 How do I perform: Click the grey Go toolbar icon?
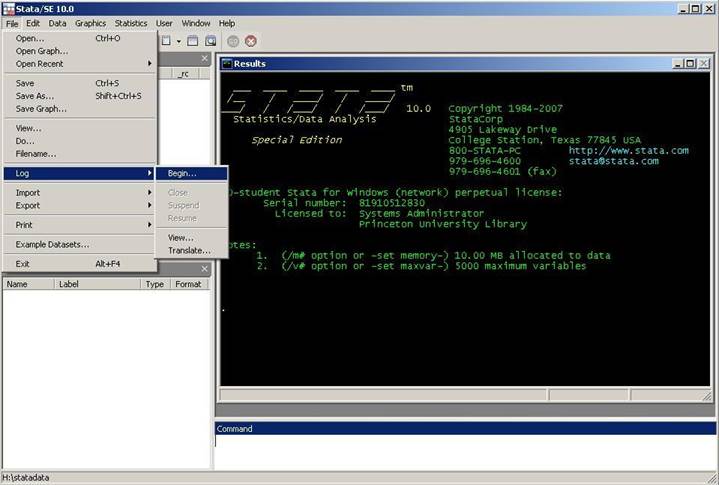click(x=234, y=41)
